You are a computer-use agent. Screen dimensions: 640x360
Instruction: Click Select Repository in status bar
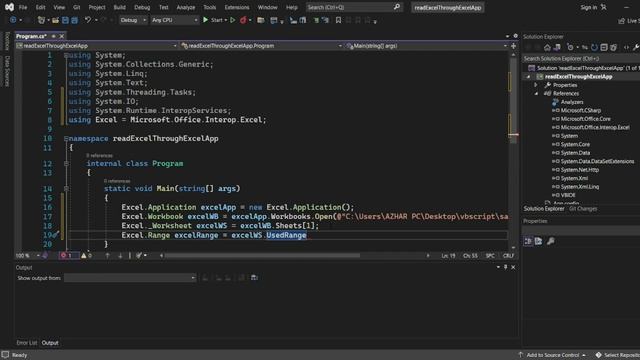617,355
